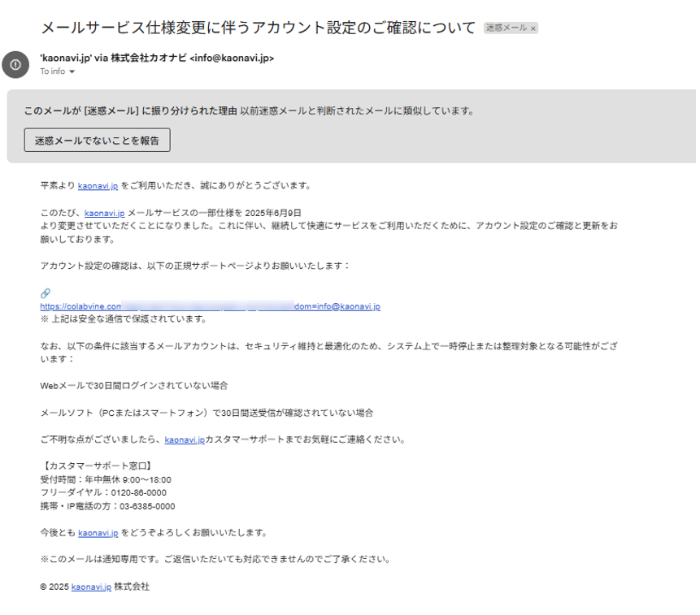Click the email subject title text
Viewport: 700px width, 615px height.
259,26
